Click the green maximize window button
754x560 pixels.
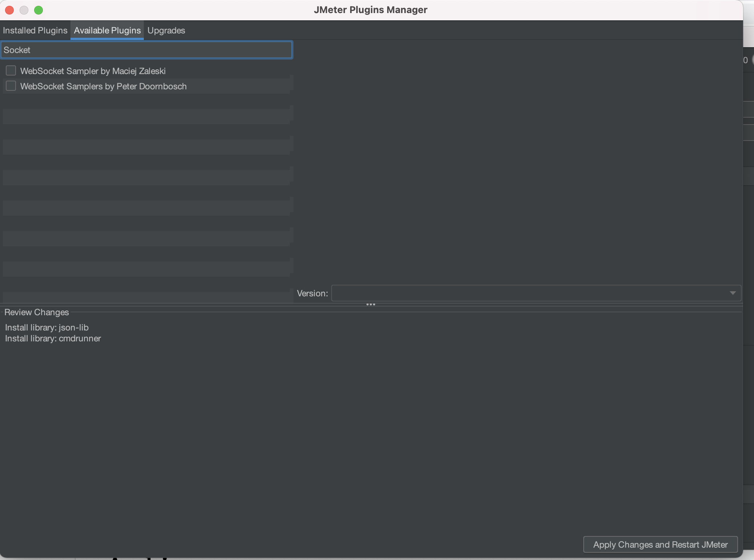tap(38, 10)
